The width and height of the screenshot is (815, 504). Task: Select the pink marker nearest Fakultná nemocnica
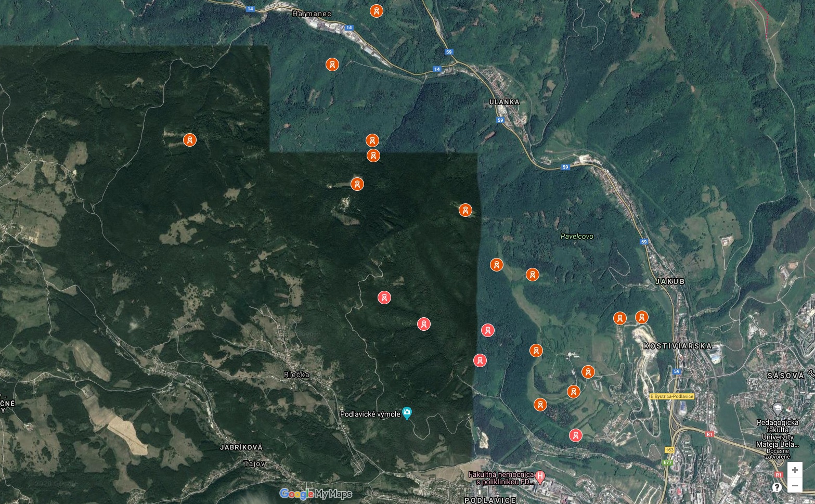575,435
